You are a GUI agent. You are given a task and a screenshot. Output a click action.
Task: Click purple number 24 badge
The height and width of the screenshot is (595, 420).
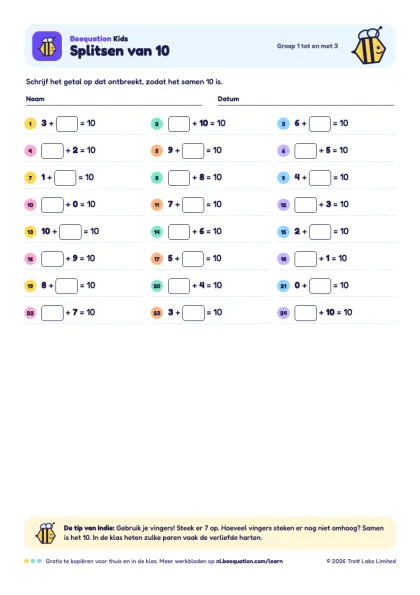tap(283, 313)
